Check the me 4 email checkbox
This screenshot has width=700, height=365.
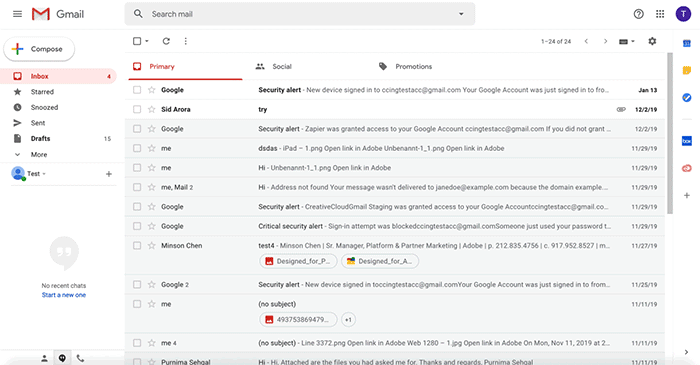pyautogui.click(x=137, y=343)
